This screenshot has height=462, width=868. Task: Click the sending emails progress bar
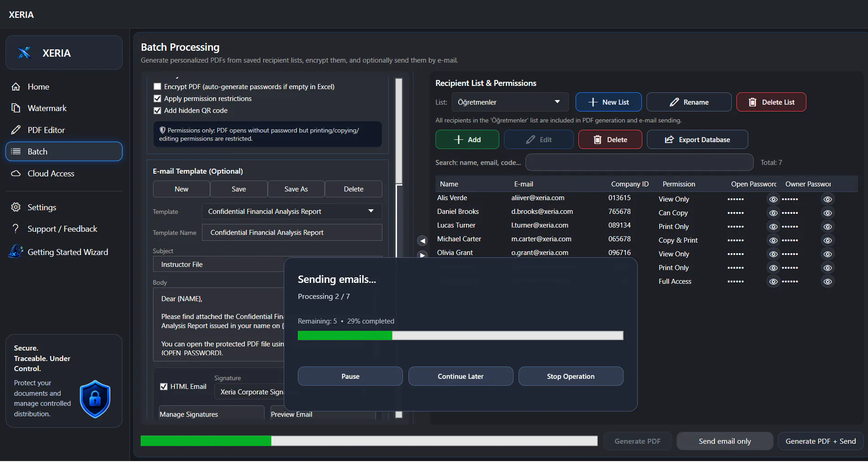460,336
